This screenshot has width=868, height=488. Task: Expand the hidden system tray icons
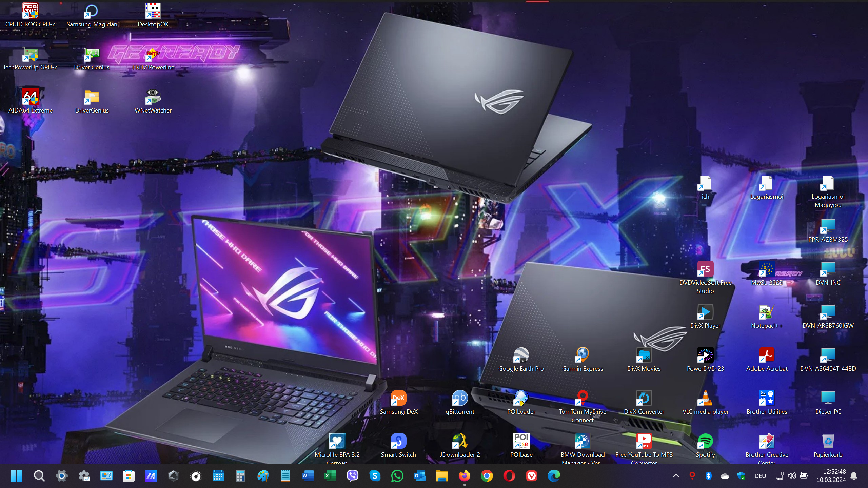point(676,476)
